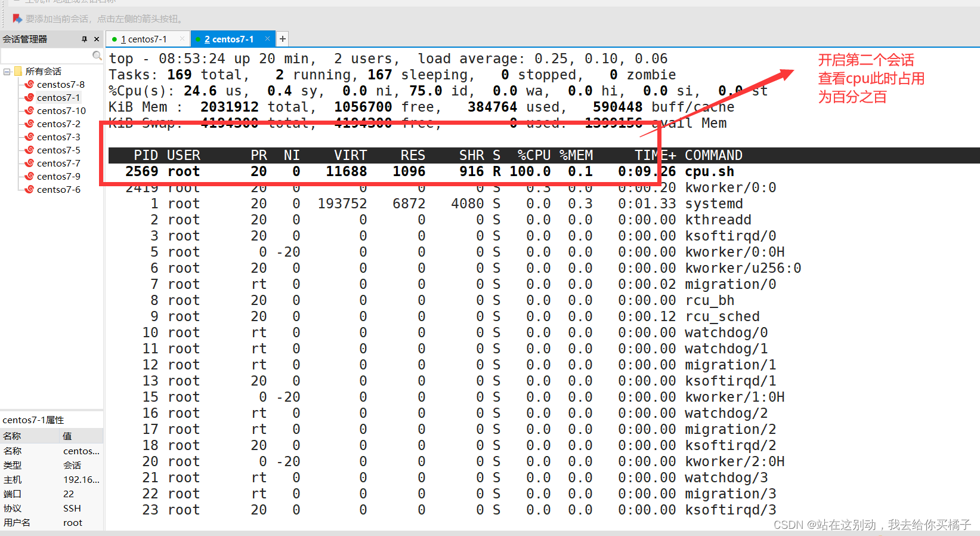Screen dimensions: 980x536
Task: Click the kworker/u256:0 process command
Action: click(743, 269)
